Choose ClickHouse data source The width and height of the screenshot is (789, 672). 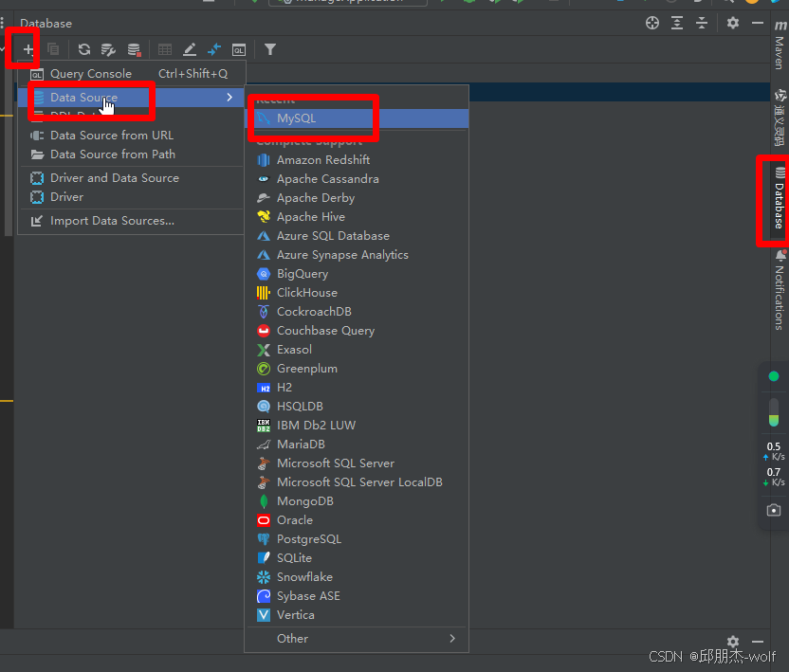[357, 293]
